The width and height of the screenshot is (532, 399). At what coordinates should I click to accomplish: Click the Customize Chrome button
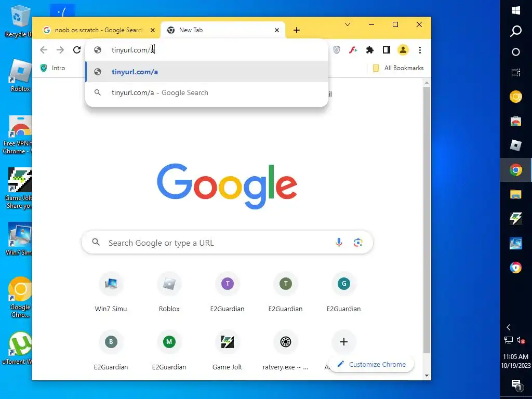point(371,364)
